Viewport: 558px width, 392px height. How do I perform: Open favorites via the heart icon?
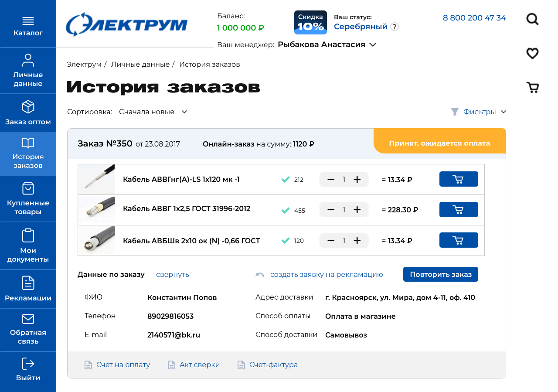532,53
